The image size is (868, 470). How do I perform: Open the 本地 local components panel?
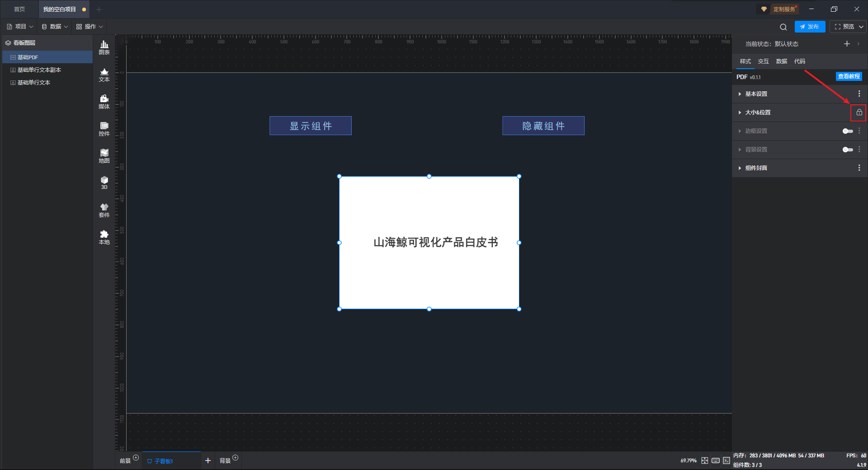click(104, 237)
